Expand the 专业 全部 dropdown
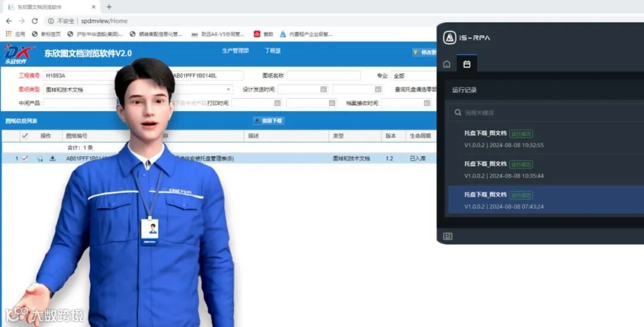Image resolution: width=644 pixels, height=327 pixels. tap(413, 76)
